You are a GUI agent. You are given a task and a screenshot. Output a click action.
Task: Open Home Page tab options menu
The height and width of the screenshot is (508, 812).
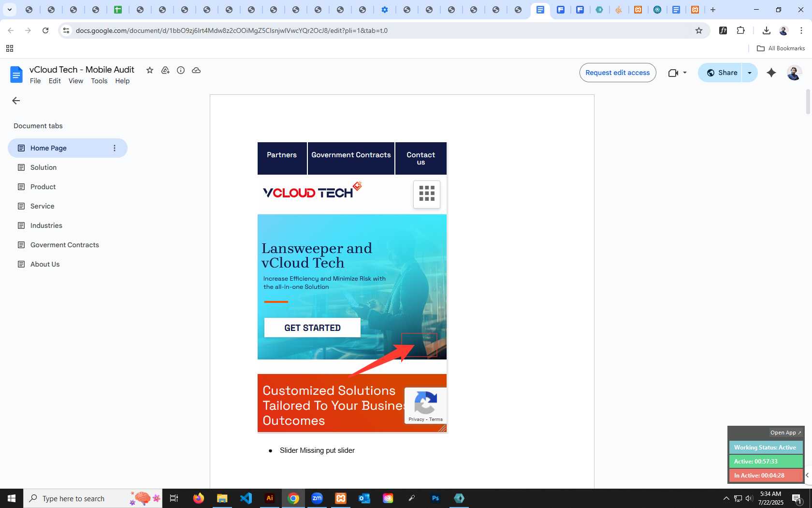pyautogui.click(x=115, y=148)
